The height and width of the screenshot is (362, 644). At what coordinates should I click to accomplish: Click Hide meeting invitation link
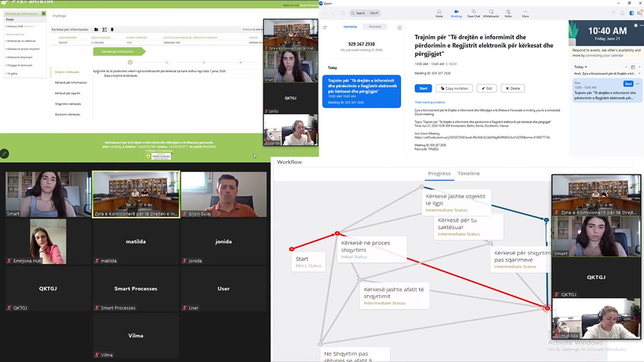click(x=430, y=102)
